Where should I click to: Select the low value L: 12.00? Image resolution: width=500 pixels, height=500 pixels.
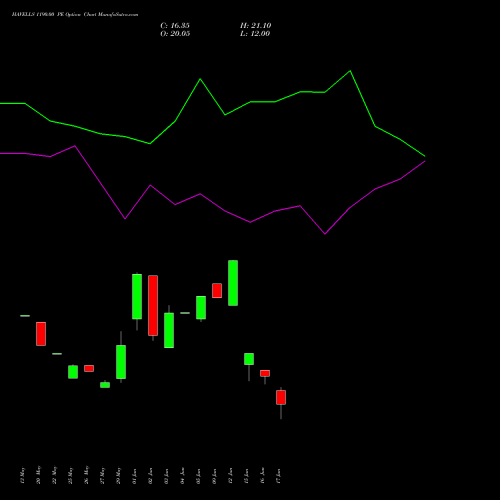(x=255, y=34)
